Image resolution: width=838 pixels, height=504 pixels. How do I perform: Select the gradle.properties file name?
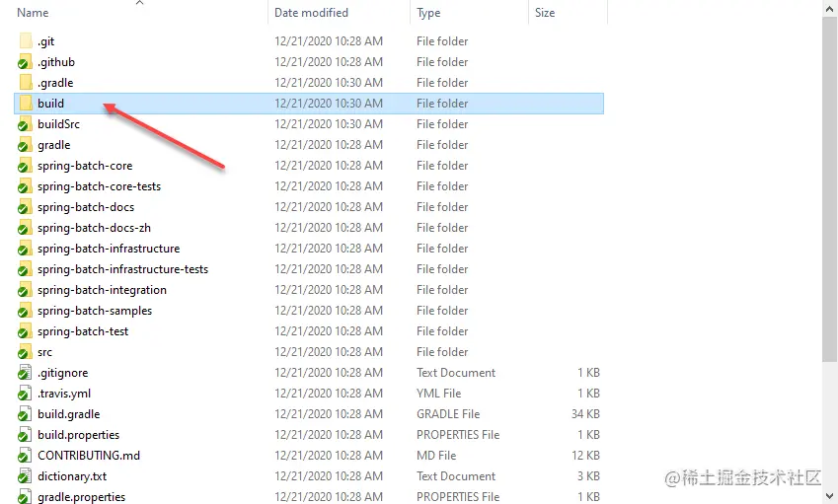(81, 497)
